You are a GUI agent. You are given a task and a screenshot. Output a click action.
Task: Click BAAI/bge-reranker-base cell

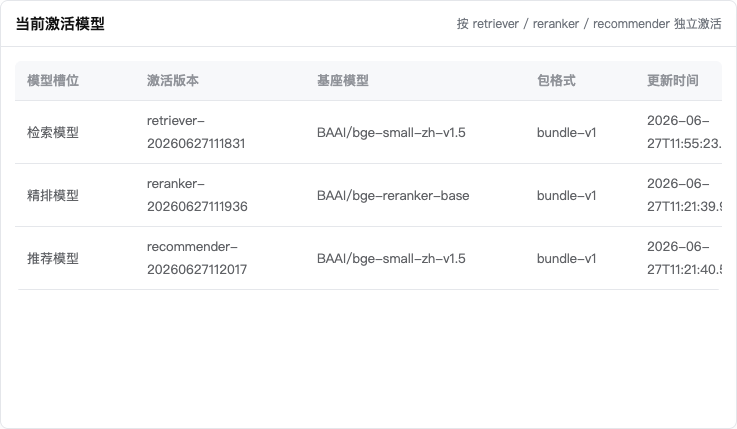[393, 195]
